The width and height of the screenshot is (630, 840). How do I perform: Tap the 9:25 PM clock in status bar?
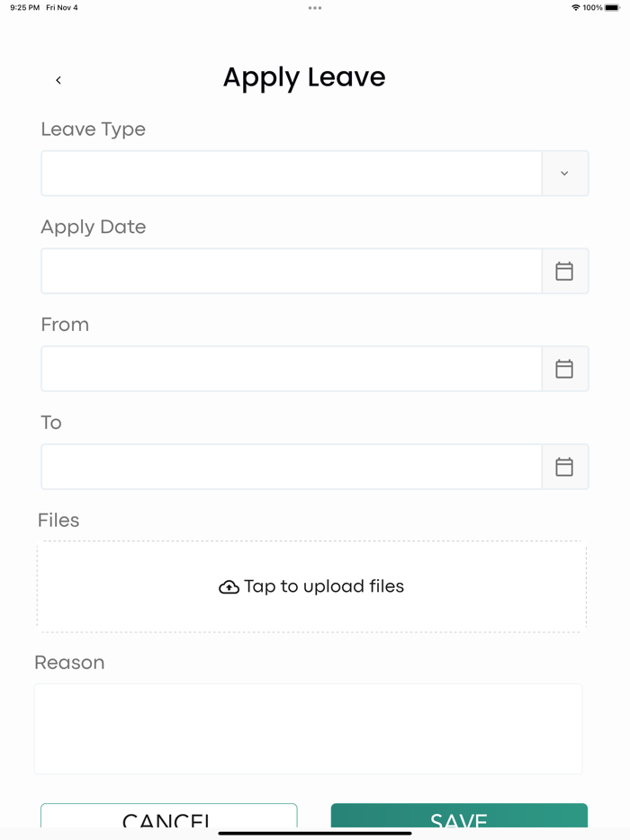pyautogui.click(x=24, y=7)
